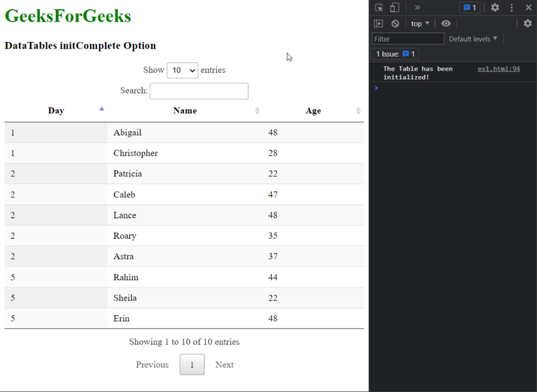537x392 pixels.
Task: Go to the Next page
Action: [224, 365]
